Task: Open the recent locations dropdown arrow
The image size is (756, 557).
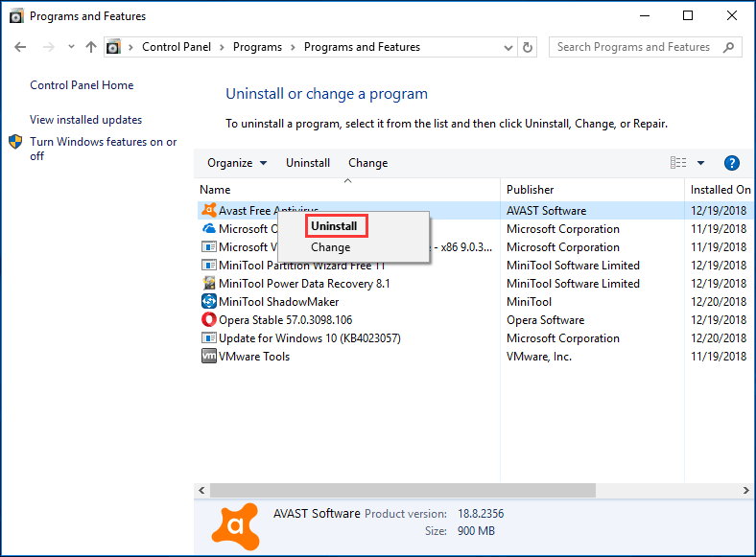Action: (x=71, y=47)
